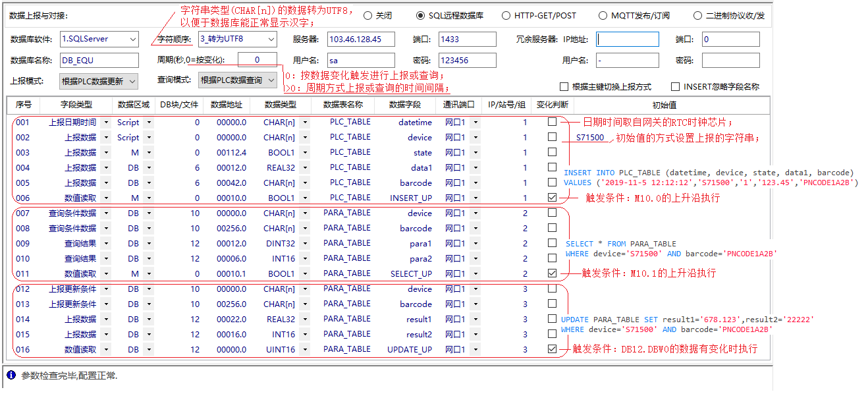The image size is (868, 394).
Task: Click the 周期 seconds input field
Action: 257,60
